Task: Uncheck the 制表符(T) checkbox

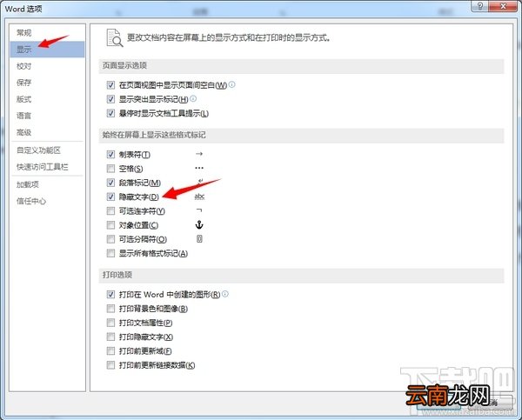Action: [110, 155]
